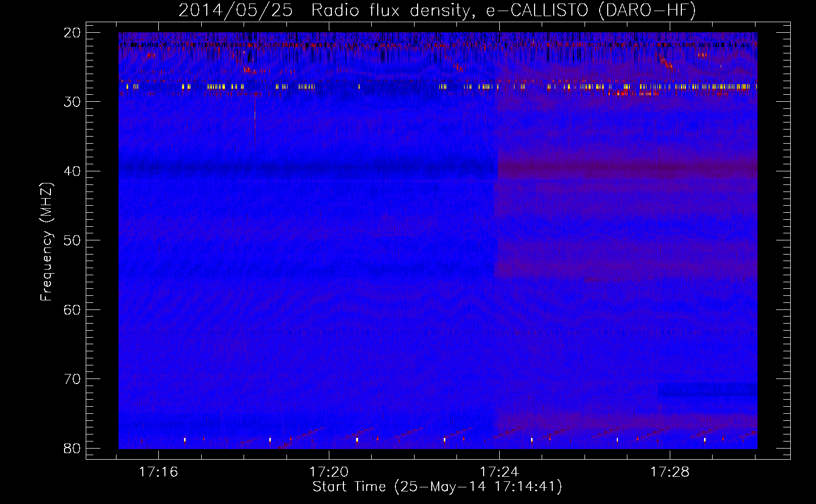816x504 pixels.
Task: Click the 17:16 time tick label
Action: point(159,472)
